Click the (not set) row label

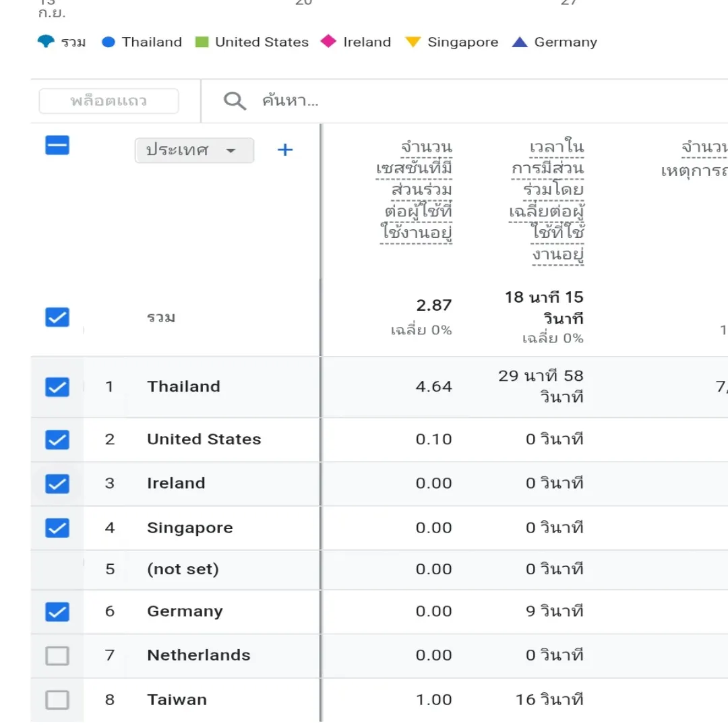pyautogui.click(x=183, y=569)
